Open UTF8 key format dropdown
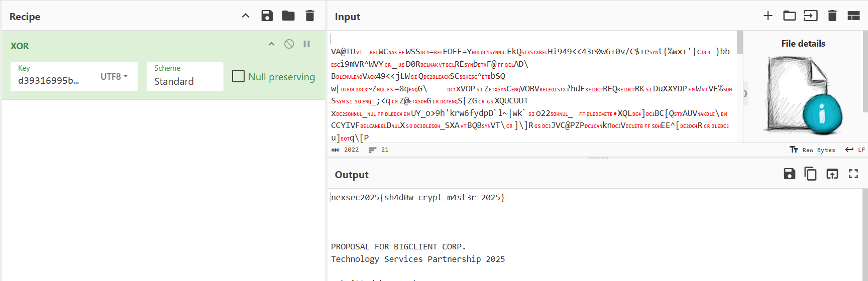The image size is (868, 281). [x=115, y=77]
